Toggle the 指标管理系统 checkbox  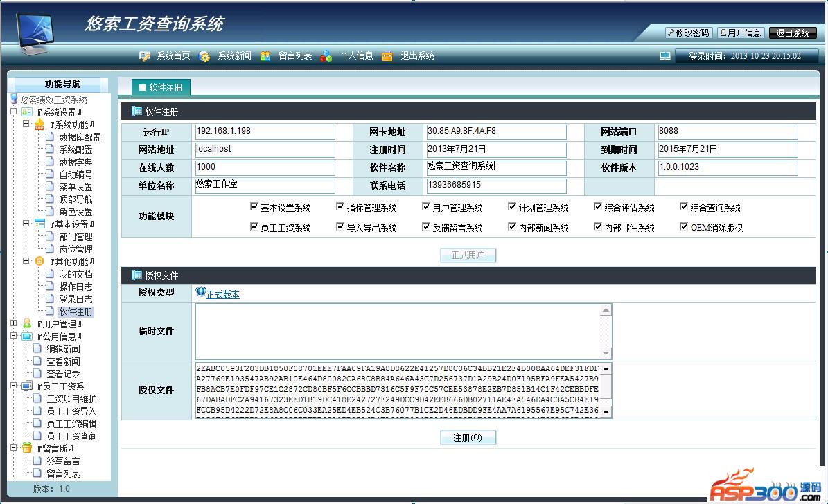click(x=340, y=207)
